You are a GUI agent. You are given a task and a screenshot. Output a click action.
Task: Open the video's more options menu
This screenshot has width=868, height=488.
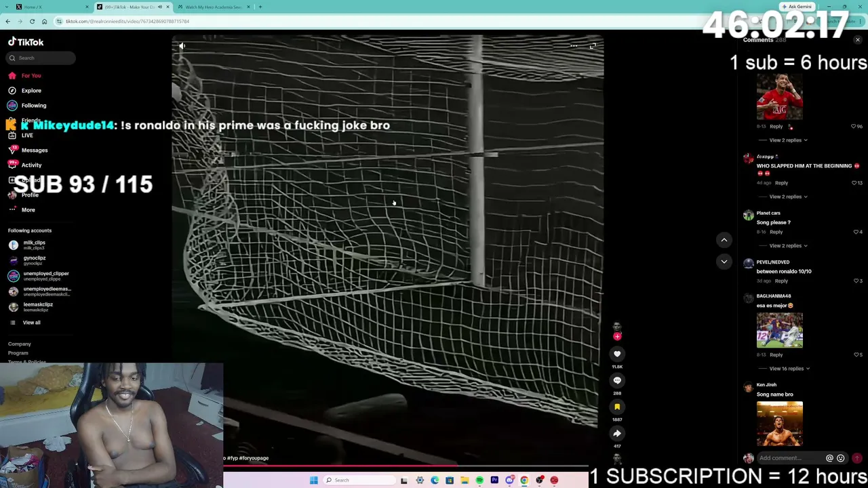(x=574, y=46)
